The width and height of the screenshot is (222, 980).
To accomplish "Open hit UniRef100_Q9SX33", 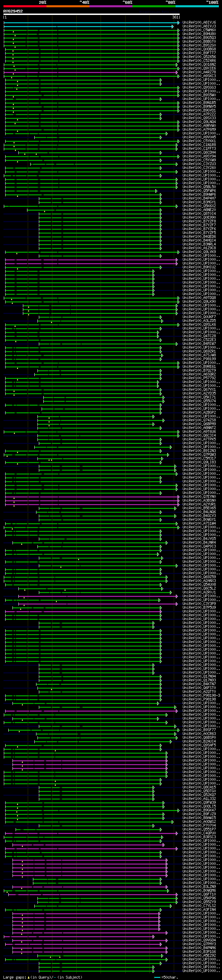I will pos(199,118).
